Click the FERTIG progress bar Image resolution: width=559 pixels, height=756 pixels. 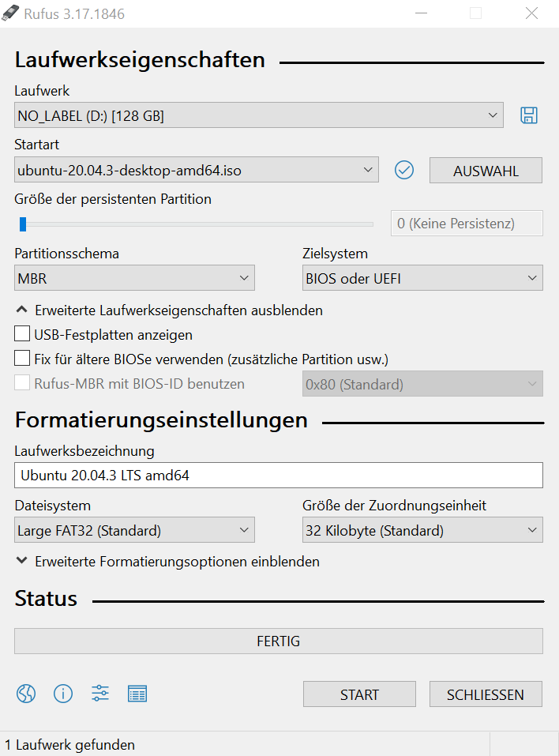[279, 641]
